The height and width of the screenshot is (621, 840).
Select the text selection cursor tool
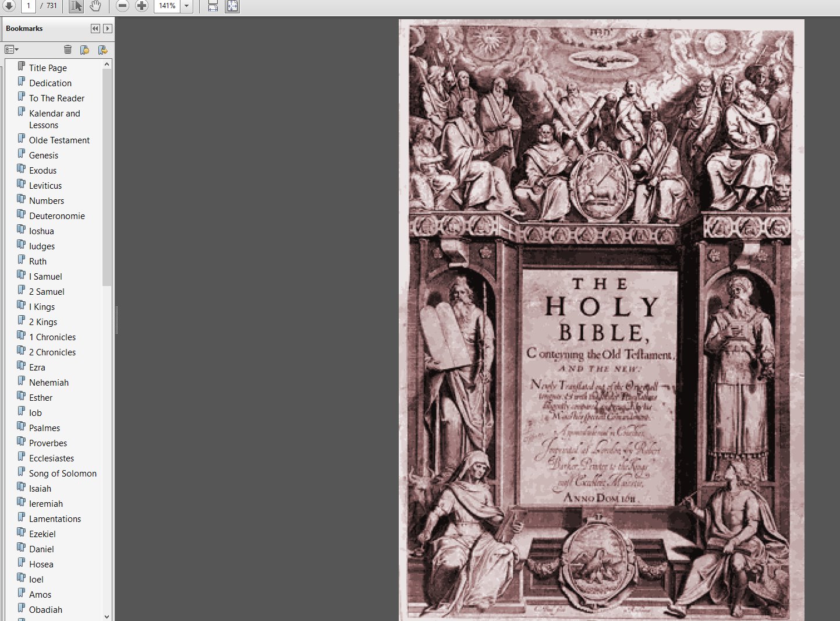(76, 6)
